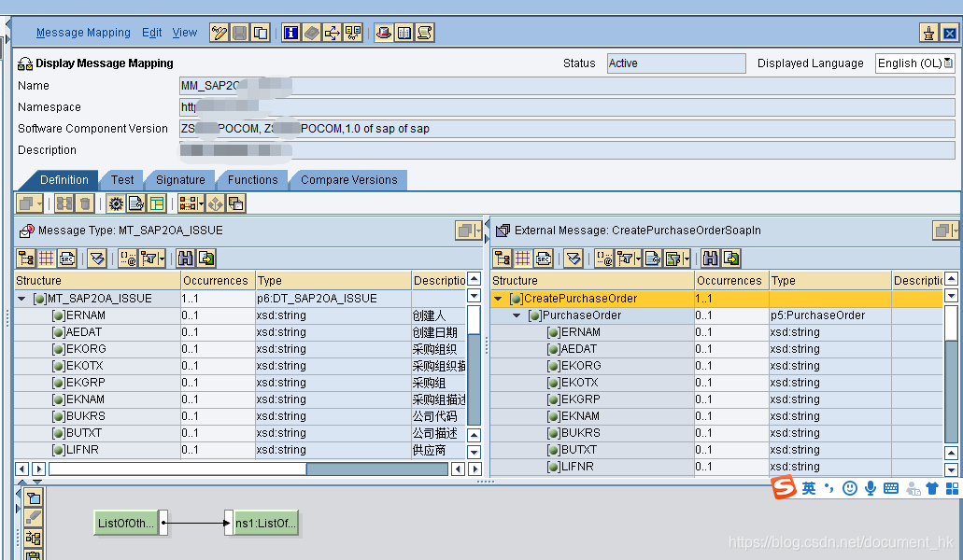Screen dimensions: 963x560
Task: Click the Sogou input method S logo
Action: click(x=784, y=487)
